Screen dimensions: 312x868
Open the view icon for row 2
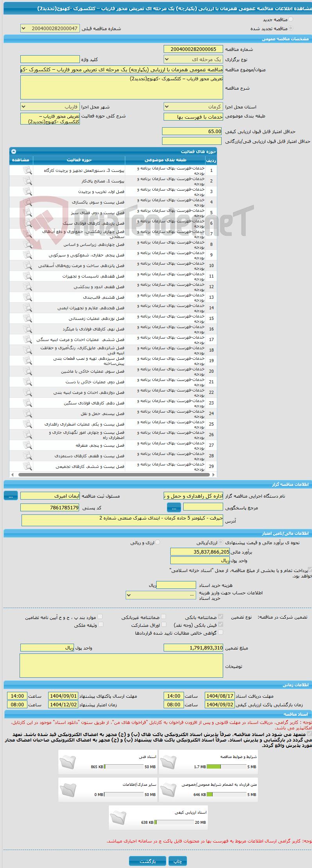pyautogui.click(x=27, y=181)
